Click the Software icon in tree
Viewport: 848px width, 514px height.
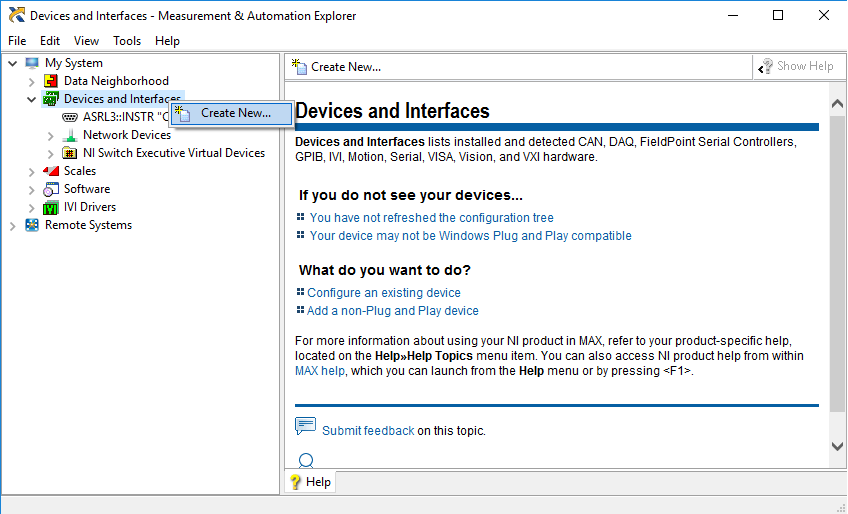point(51,189)
